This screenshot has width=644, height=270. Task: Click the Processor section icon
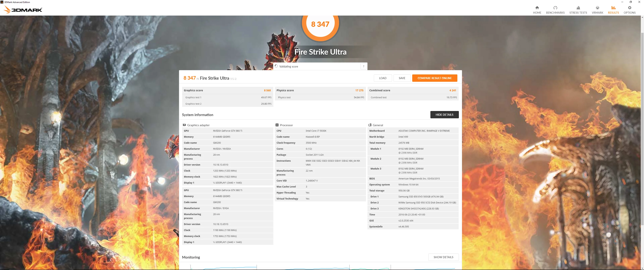click(277, 125)
